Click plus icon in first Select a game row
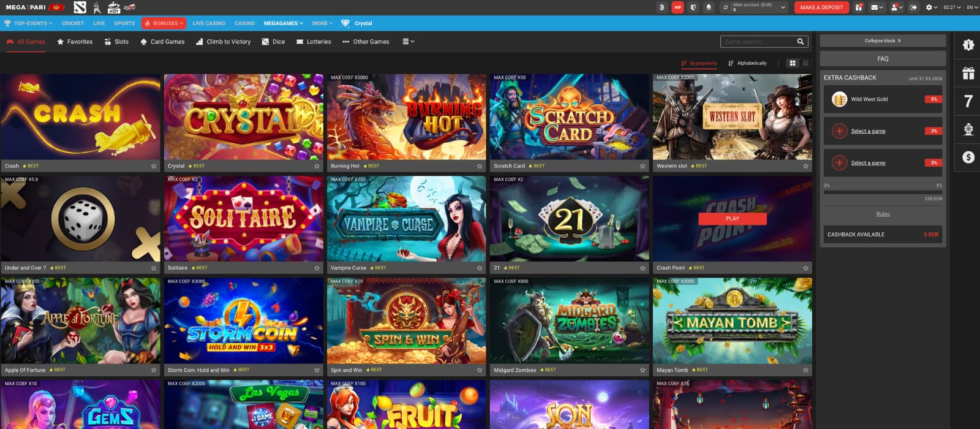This screenshot has width=980, height=429. [839, 131]
